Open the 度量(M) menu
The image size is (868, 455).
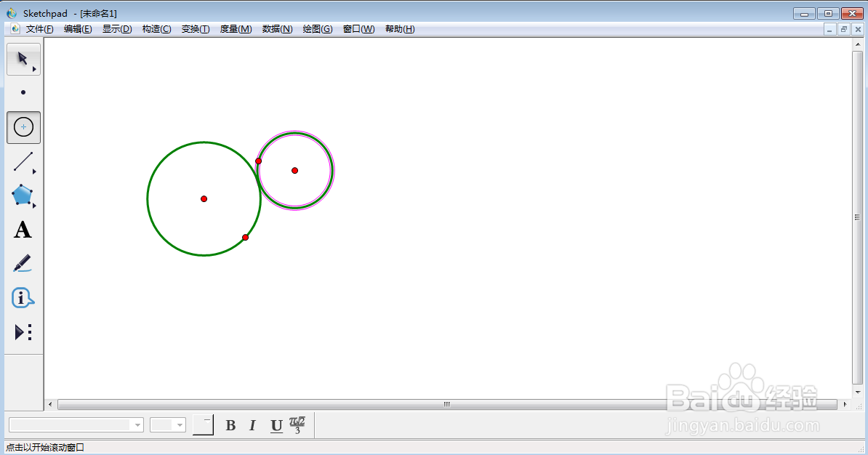coord(236,29)
